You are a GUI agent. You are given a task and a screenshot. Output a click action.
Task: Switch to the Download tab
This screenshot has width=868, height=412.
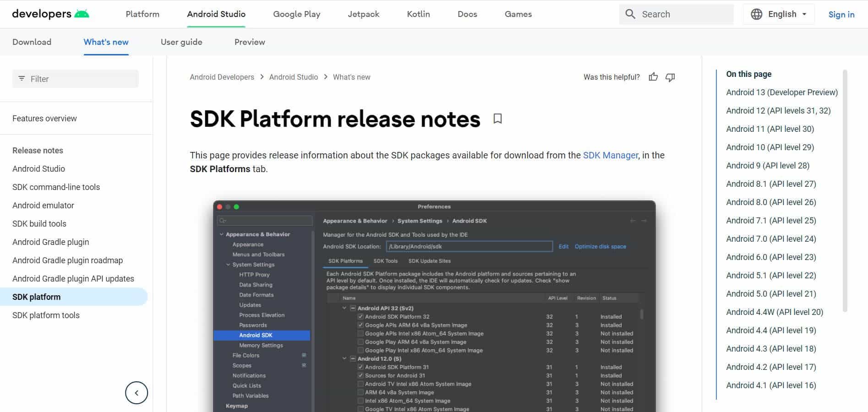tap(32, 42)
